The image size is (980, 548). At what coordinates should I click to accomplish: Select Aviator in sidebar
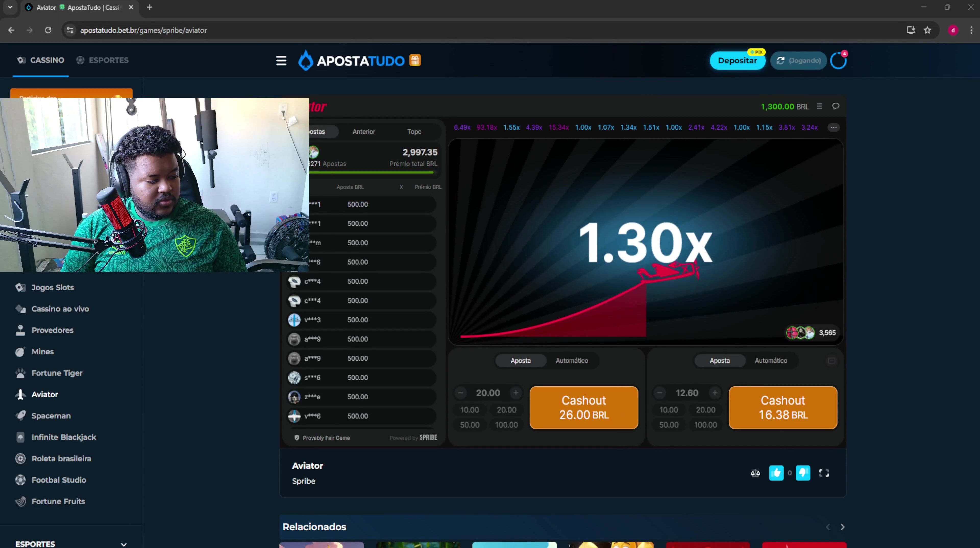click(x=44, y=394)
